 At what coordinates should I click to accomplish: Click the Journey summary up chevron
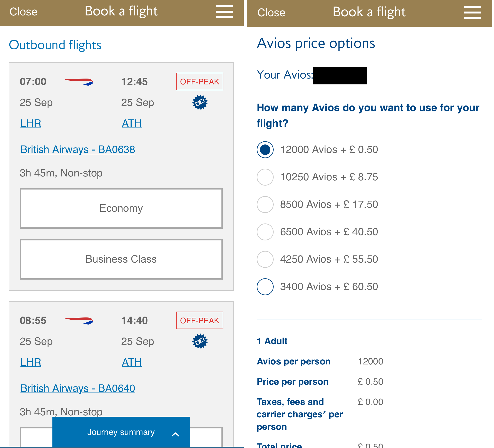(x=176, y=435)
